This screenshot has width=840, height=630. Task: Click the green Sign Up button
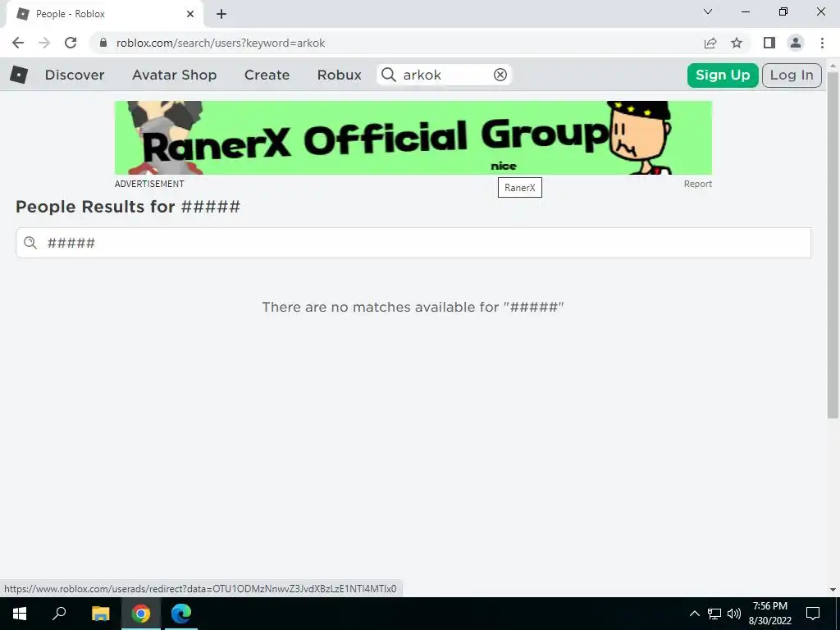click(x=723, y=75)
